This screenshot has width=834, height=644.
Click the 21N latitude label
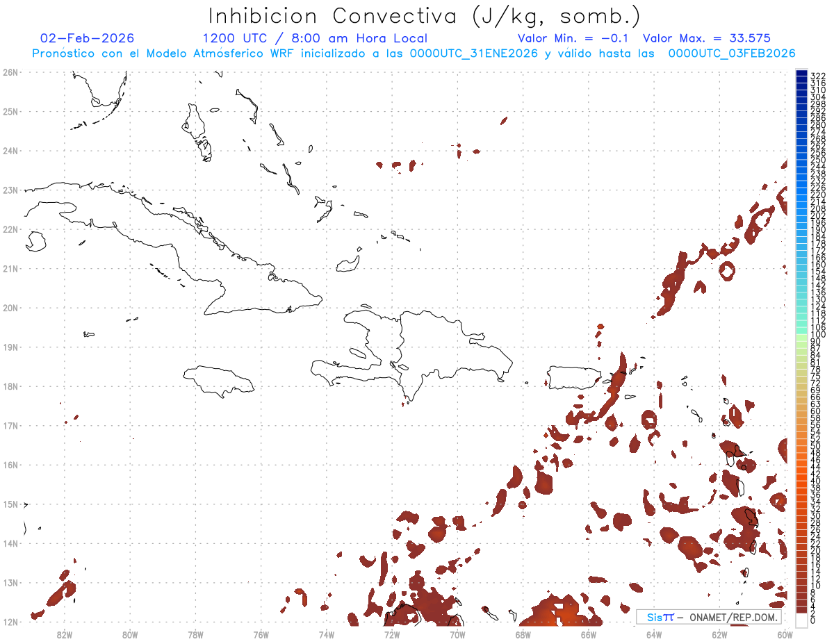(10, 268)
